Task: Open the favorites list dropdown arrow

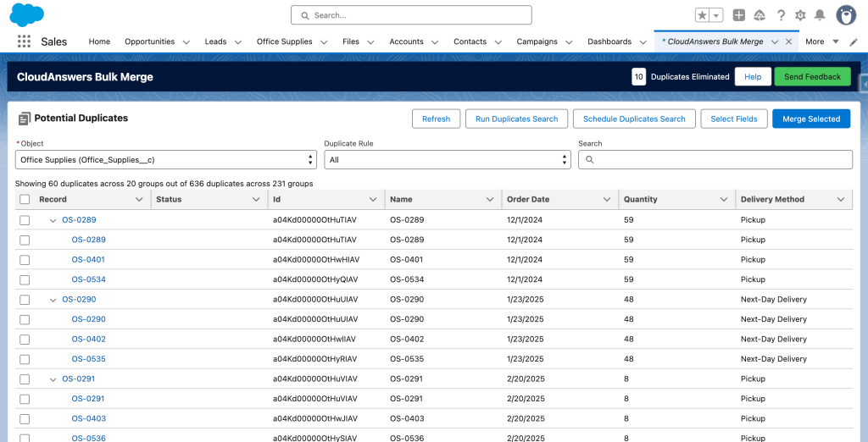Action: [x=716, y=15]
